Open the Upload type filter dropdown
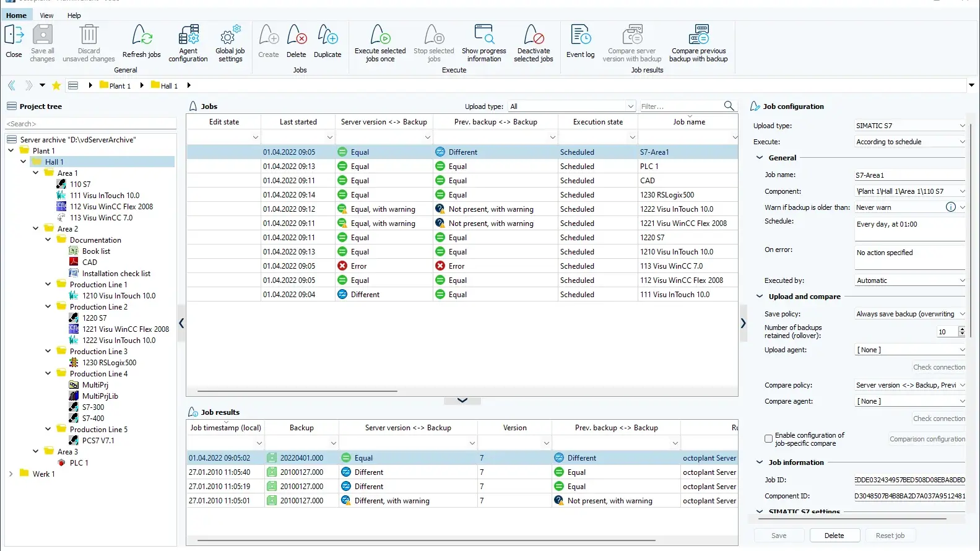This screenshot has width=980, height=551. coord(571,106)
